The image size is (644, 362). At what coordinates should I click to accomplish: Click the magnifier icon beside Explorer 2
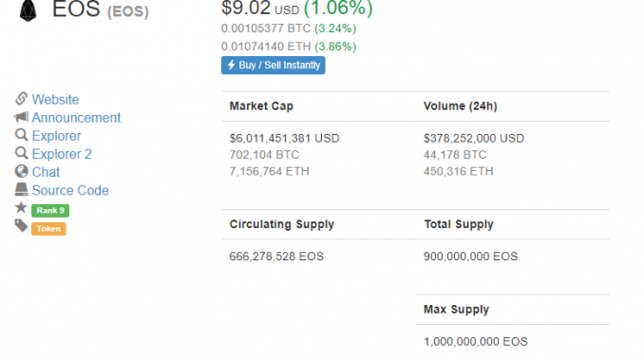pyautogui.click(x=21, y=153)
